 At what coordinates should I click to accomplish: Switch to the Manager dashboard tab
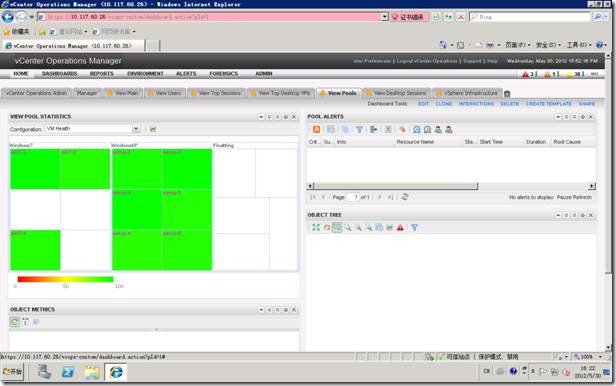[86, 93]
